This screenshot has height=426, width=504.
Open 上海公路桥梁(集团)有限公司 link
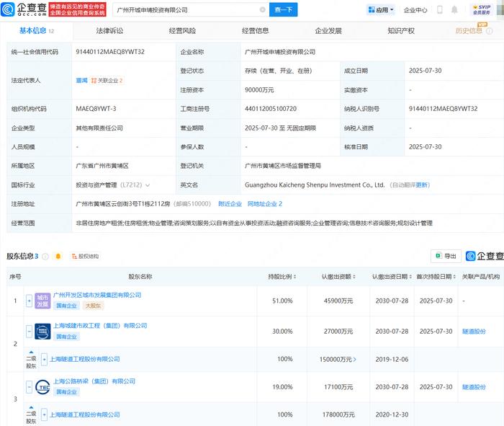(x=94, y=381)
